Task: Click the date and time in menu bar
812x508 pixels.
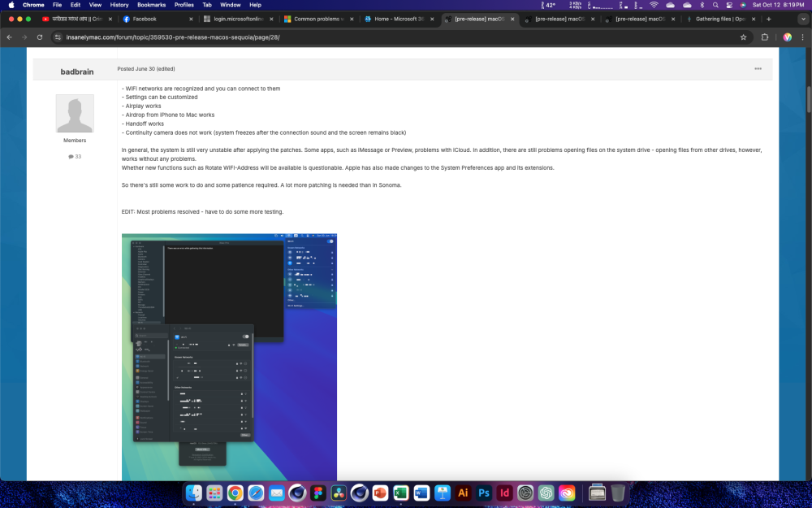Action: 778,5
